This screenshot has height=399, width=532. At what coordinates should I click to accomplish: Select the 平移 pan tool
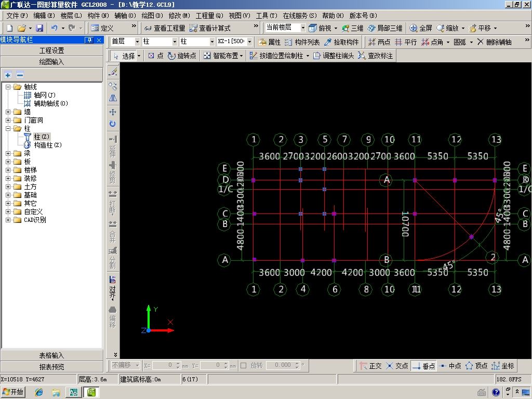coord(480,28)
